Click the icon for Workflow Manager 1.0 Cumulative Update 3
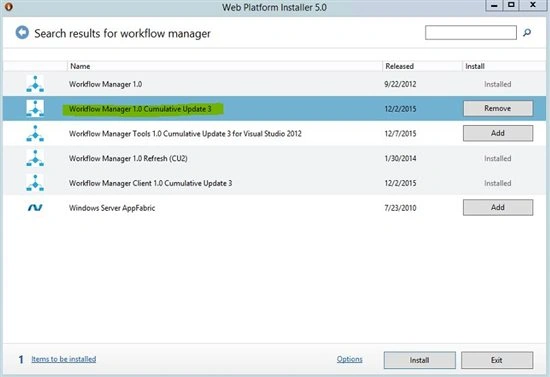Screen dimensions: 550x377 click(35, 108)
